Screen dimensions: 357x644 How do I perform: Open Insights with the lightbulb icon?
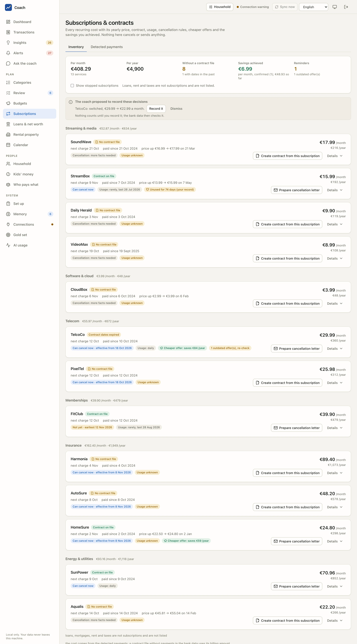click(30, 42)
